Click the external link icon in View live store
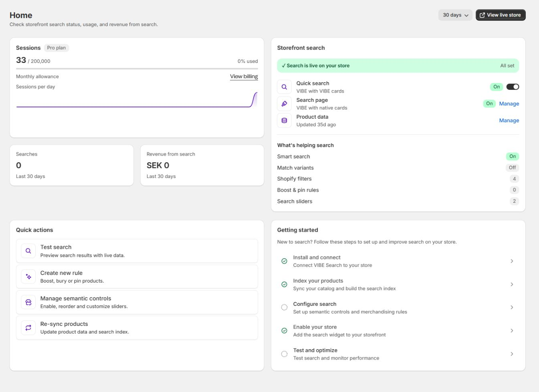This screenshot has width=539, height=392. (x=482, y=15)
